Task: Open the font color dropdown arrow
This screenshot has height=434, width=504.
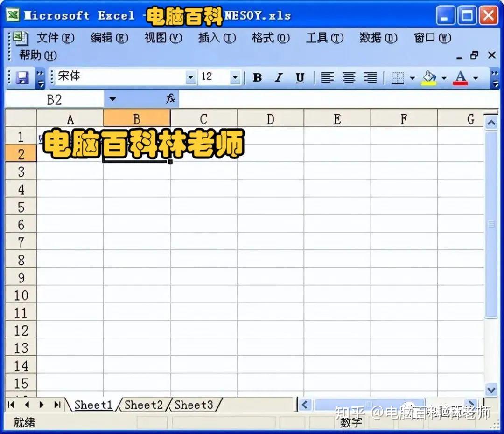Action: pyautogui.click(x=476, y=78)
